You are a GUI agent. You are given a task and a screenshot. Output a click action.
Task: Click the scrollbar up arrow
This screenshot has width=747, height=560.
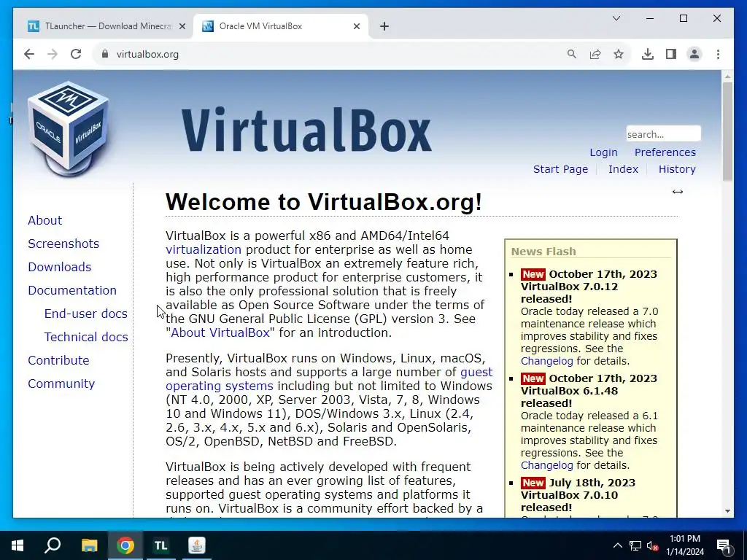click(727, 76)
